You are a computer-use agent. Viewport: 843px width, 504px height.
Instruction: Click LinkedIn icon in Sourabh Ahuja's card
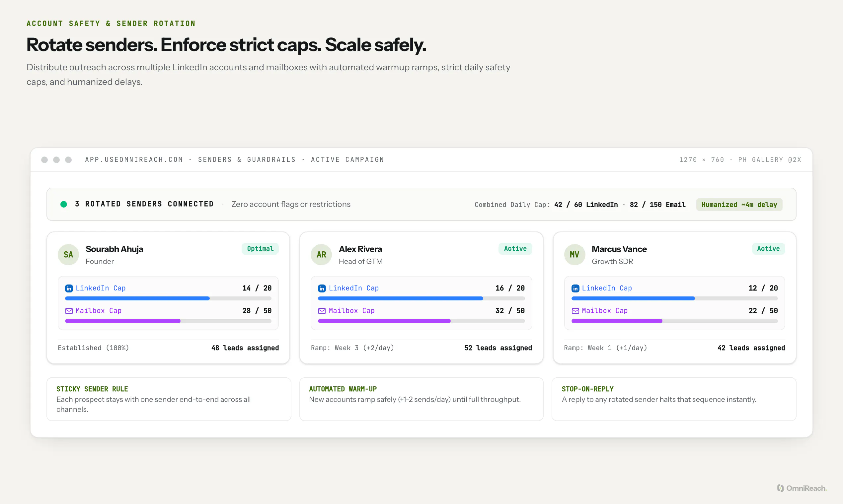click(x=69, y=288)
